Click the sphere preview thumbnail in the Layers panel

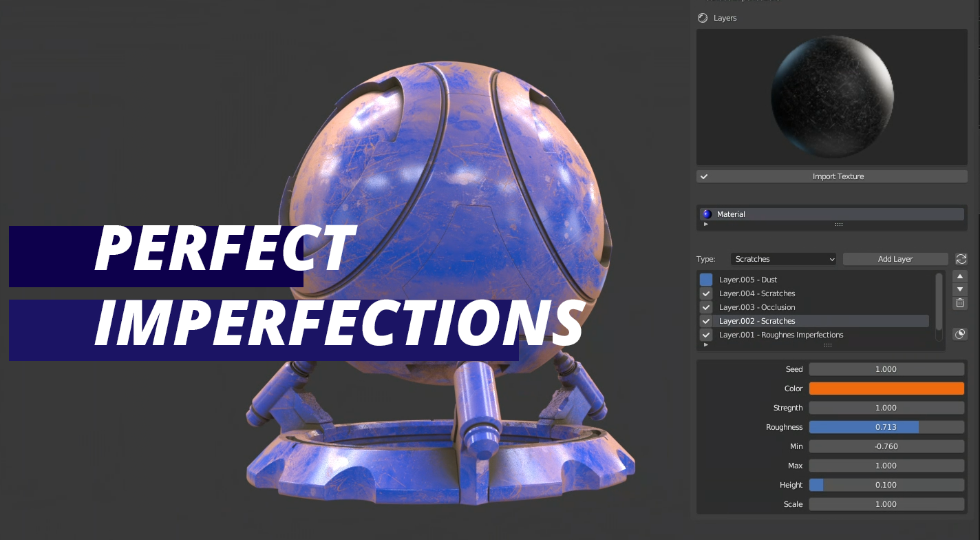831,96
